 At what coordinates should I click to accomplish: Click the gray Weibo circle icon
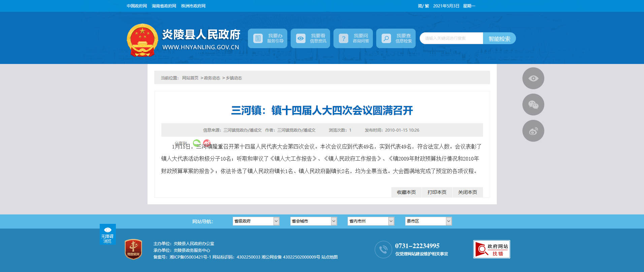click(x=533, y=131)
